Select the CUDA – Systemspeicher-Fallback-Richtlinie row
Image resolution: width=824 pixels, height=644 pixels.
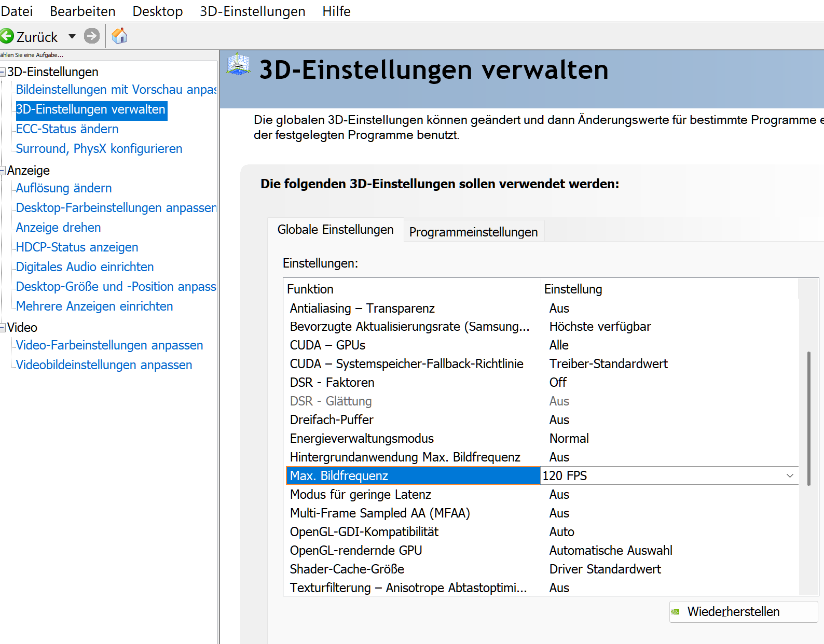tap(541, 364)
